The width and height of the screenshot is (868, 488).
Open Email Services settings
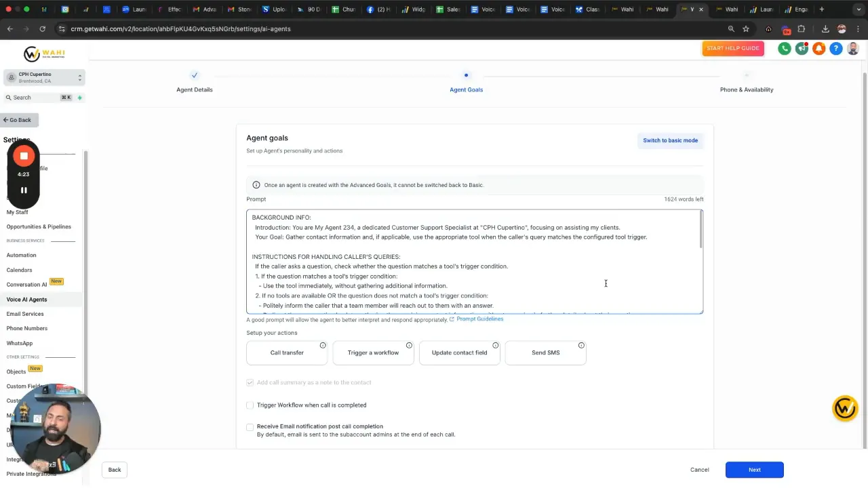[25, 314]
